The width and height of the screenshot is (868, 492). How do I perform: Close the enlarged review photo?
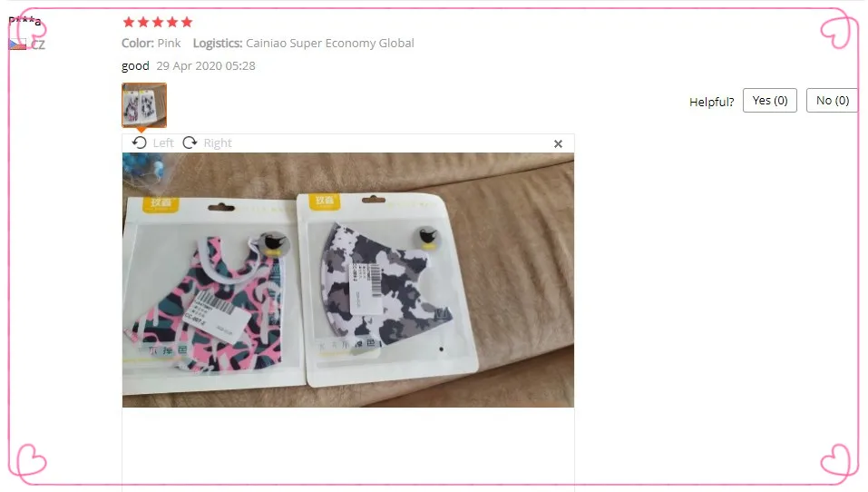tap(558, 144)
